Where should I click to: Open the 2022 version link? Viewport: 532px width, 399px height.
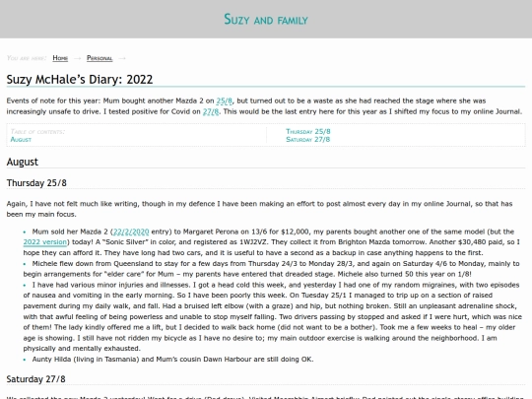click(45, 242)
